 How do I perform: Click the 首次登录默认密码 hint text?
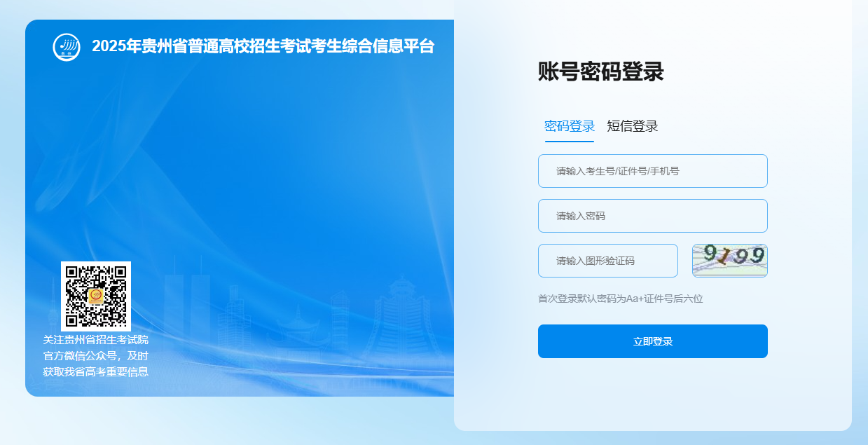click(x=620, y=299)
